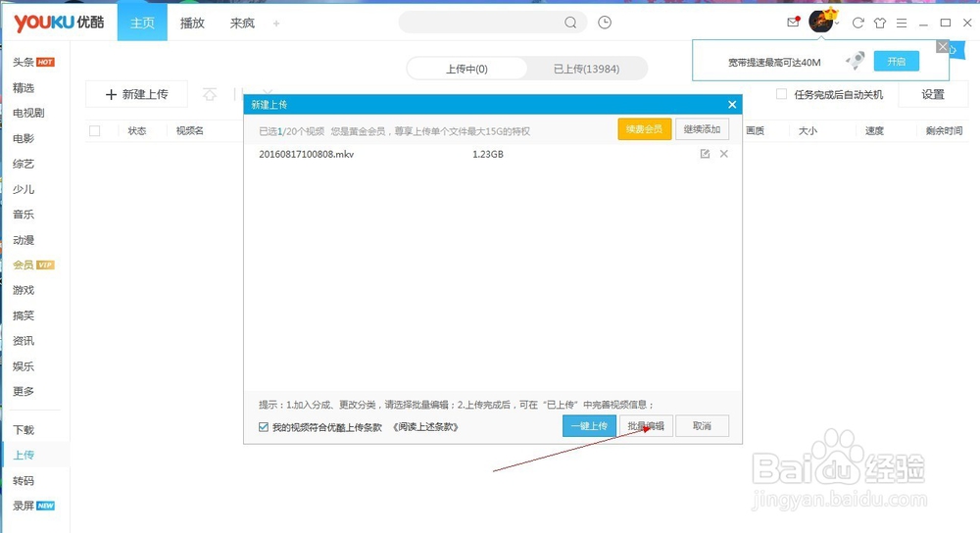This screenshot has height=533, width=980.
Task: Click the 继续添加 button
Action: [x=702, y=129]
